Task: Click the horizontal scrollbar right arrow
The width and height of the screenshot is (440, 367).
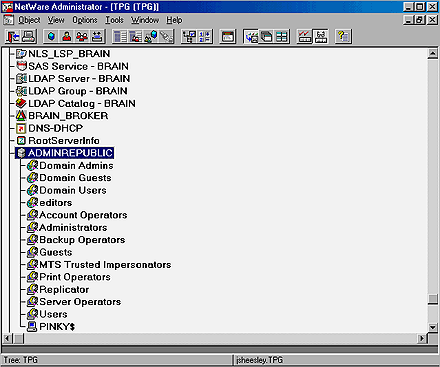Action: point(422,339)
